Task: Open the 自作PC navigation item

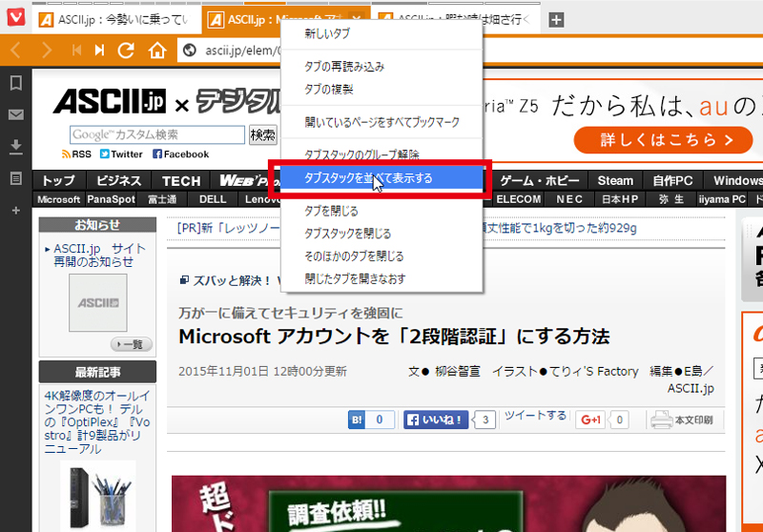Action: point(672,180)
